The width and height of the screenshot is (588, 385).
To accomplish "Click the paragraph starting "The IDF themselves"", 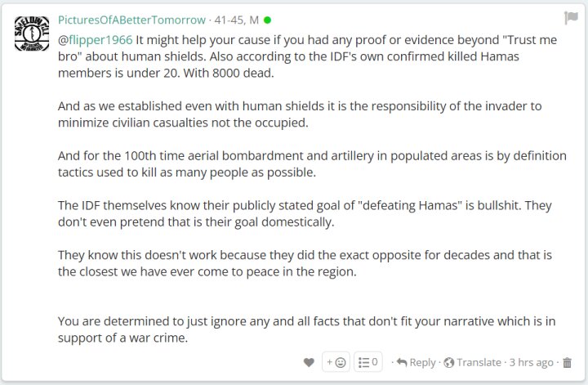I will click(305, 213).
